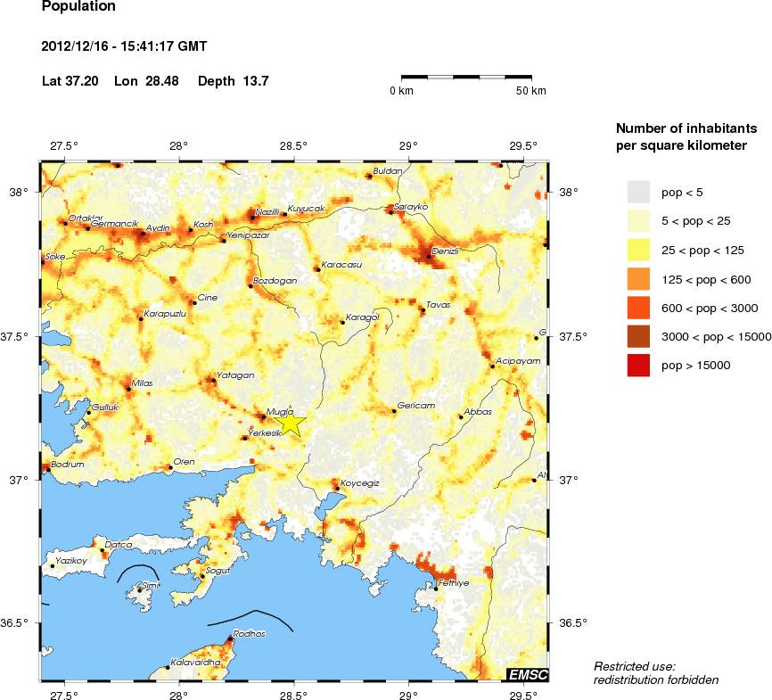Viewport: 772px width, 700px height.
Task: Click the Fethiye city marker dot
Action: pos(436,589)
